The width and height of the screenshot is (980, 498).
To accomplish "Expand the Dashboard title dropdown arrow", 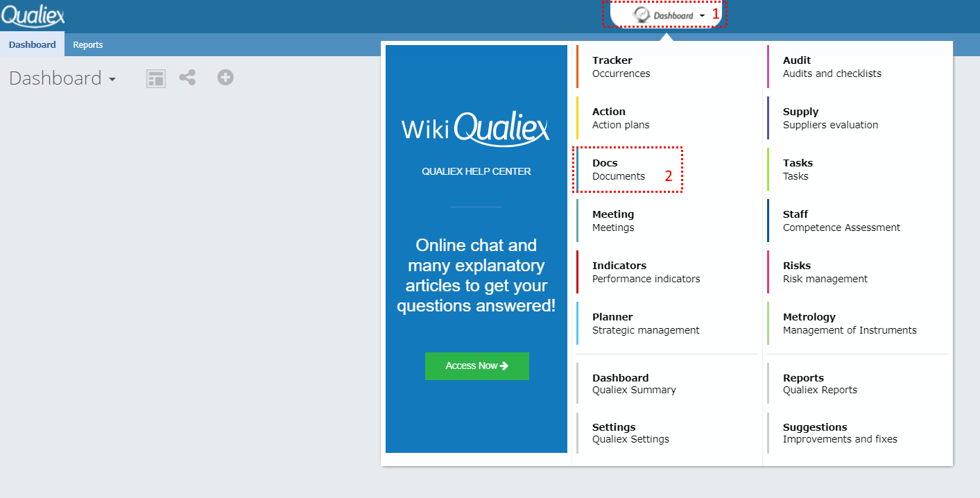I will 112,80.
